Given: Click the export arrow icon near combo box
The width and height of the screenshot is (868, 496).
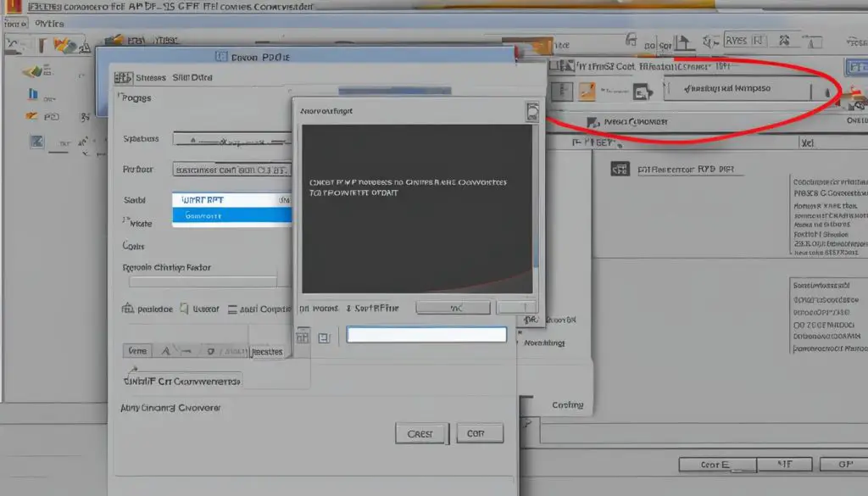Looking at the screenshot, I should click(x=643, y=92).
